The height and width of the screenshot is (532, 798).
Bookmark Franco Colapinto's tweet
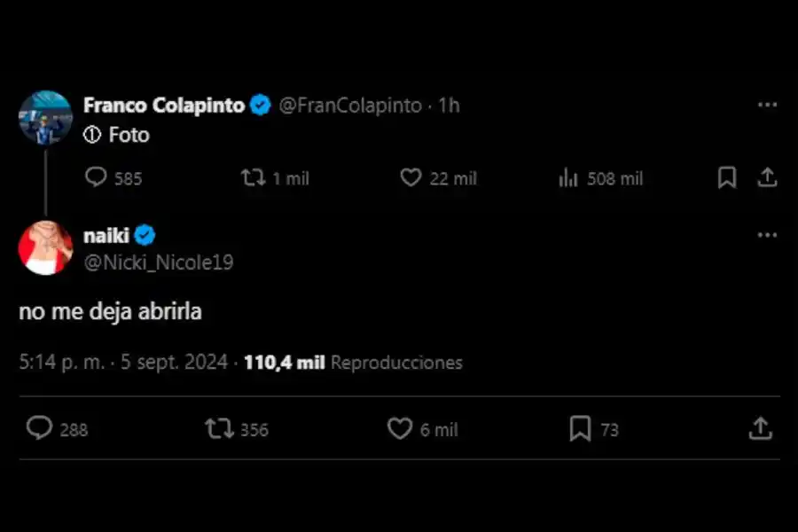(727, 177)
